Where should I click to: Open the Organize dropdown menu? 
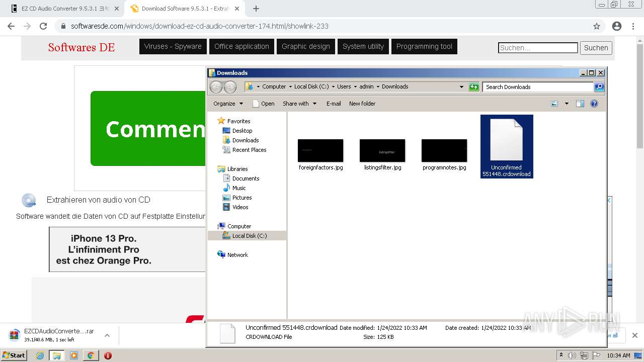(228, 104)
